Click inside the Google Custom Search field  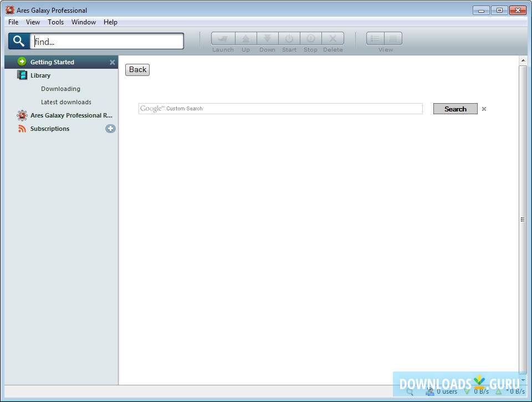coord(280,109)
